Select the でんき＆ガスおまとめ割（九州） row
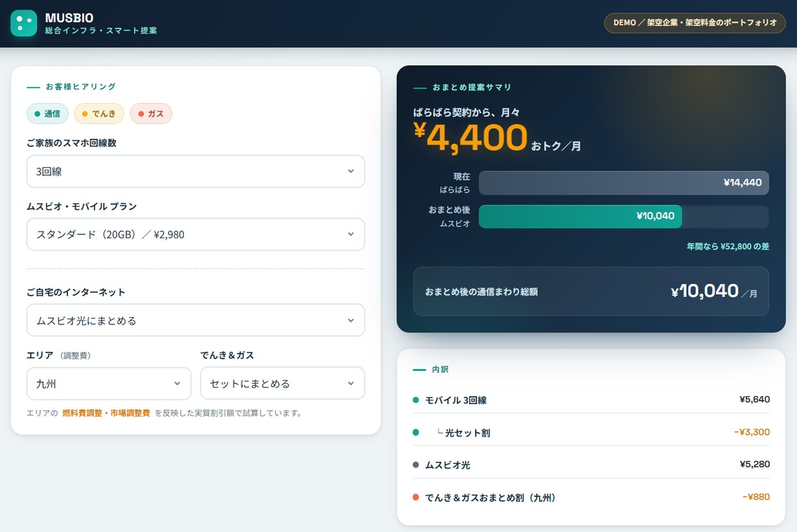797x532 pixels. (x=591, y=497)
